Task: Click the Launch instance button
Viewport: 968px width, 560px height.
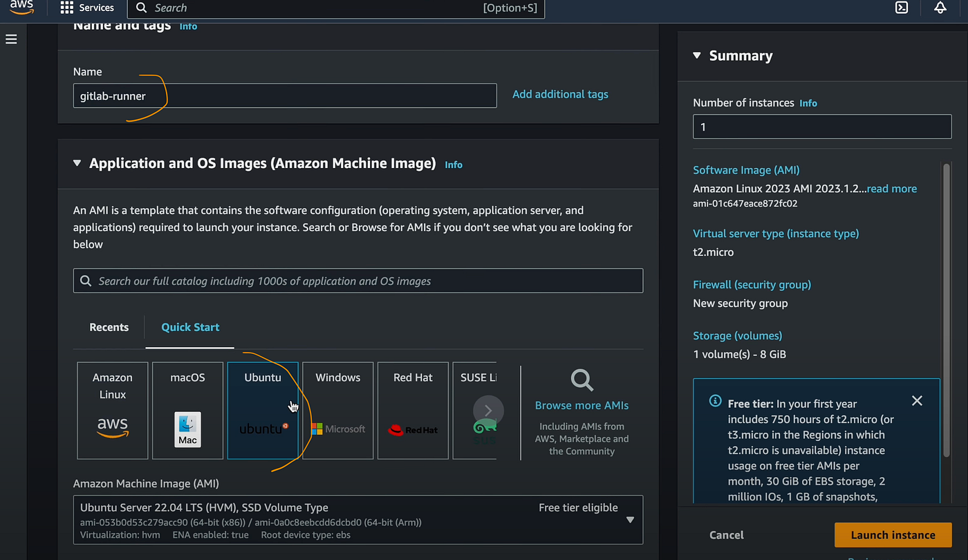Action: 893,534
